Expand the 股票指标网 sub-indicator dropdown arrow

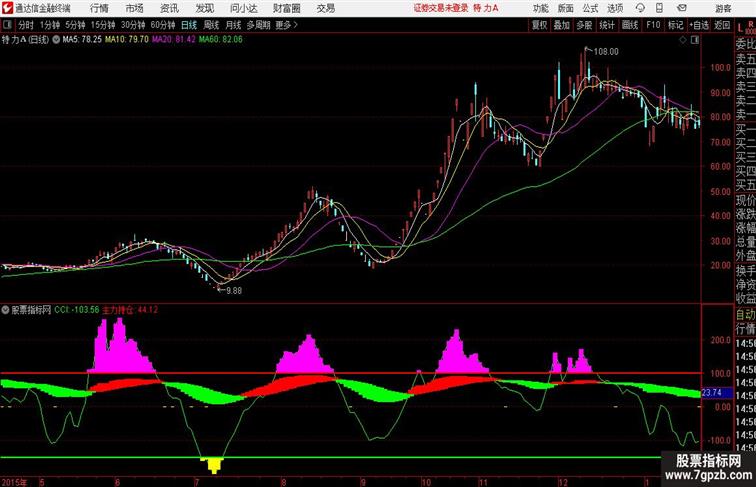click(x=5, y=310)
